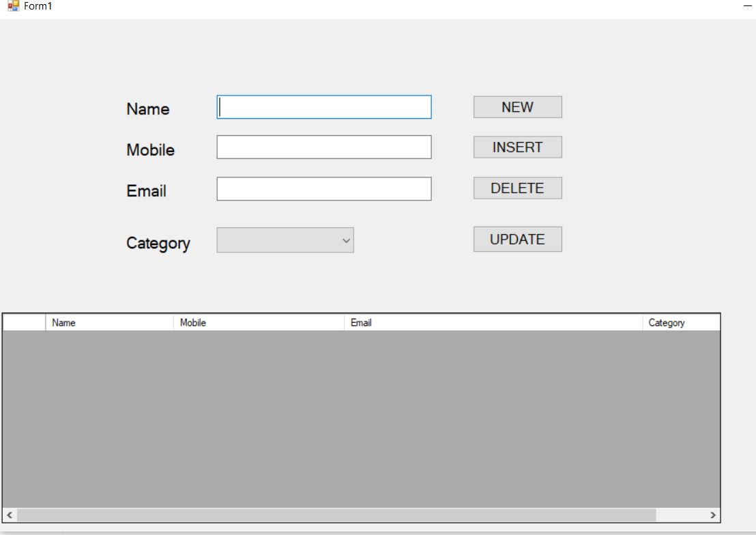Sort the grid by the Email column header

[x=491, y=322]
